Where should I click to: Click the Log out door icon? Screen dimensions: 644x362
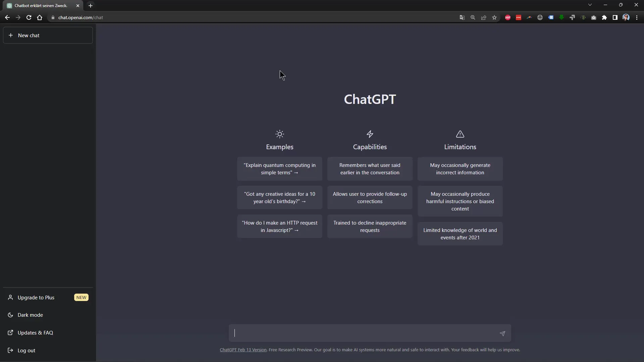tap(10, 350)
